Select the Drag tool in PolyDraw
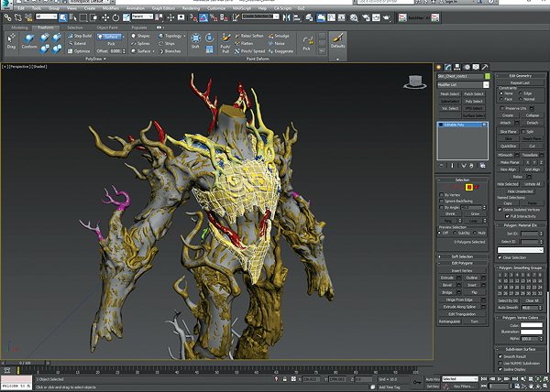 coord(11,41)
